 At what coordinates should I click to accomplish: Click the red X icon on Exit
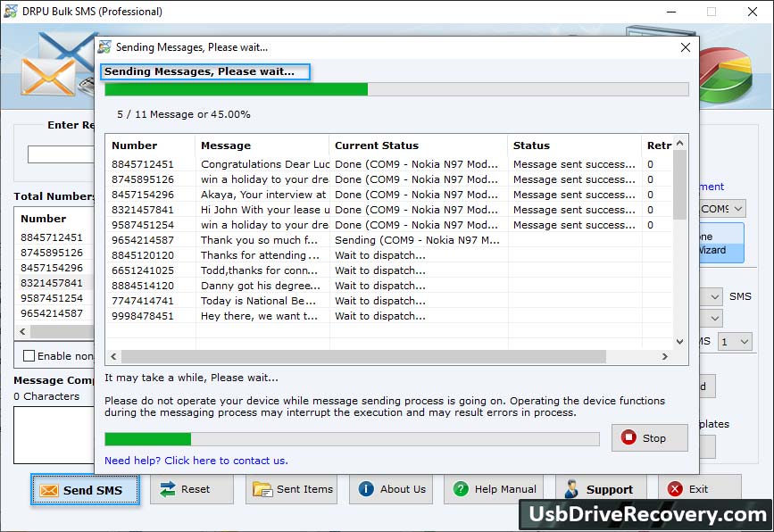point(675,489)
